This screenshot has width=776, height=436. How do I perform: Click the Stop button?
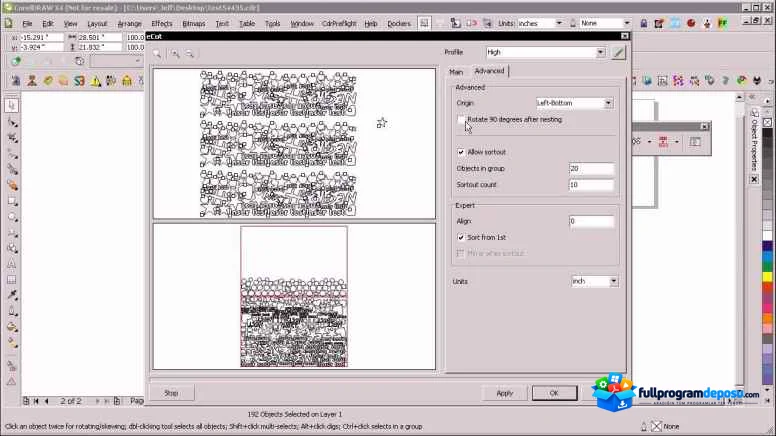[171, 393]
